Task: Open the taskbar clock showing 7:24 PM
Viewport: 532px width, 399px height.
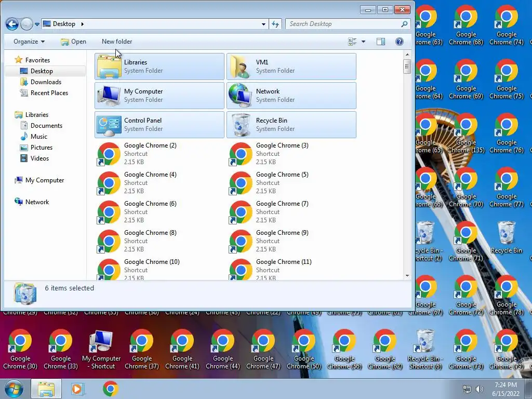Action: coord(506,389)
